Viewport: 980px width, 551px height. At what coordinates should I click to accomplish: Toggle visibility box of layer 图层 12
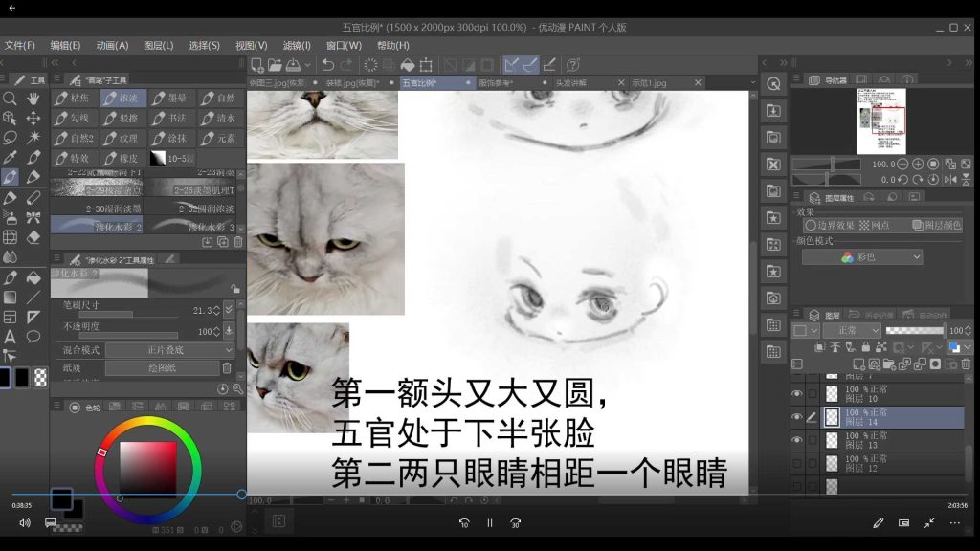pyautogui.click(x=797, y=463)
